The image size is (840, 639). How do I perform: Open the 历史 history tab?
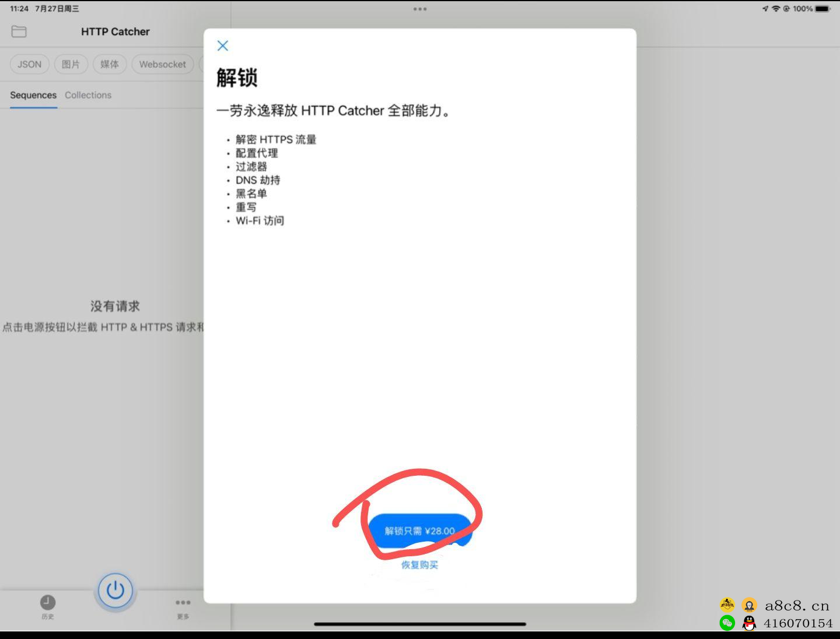(x=48, y=607)
